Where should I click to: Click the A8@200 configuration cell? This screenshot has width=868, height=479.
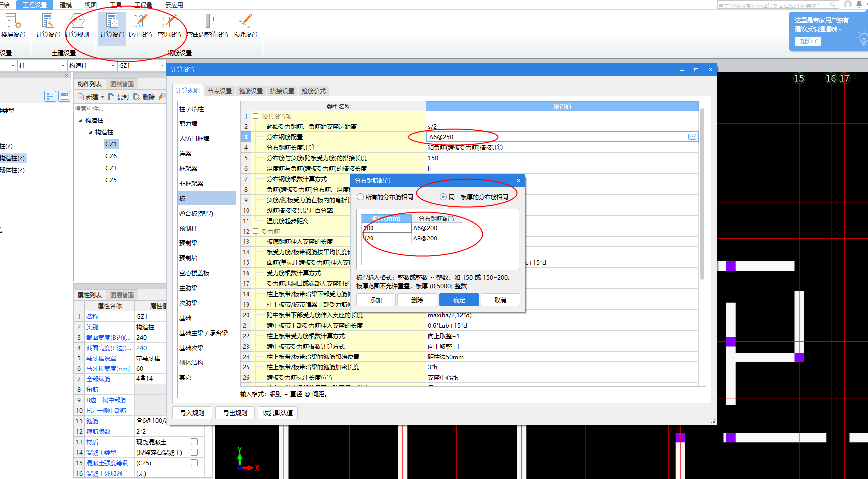click(x=437, y=238)
